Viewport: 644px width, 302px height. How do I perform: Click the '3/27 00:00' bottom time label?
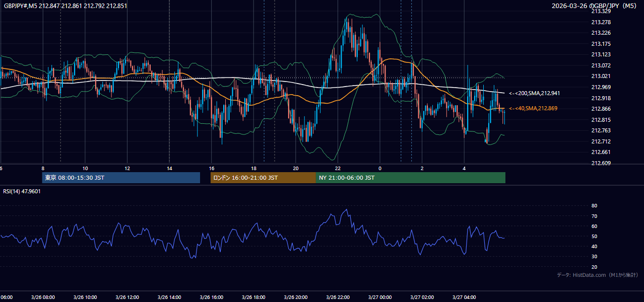tap(380, 297)
